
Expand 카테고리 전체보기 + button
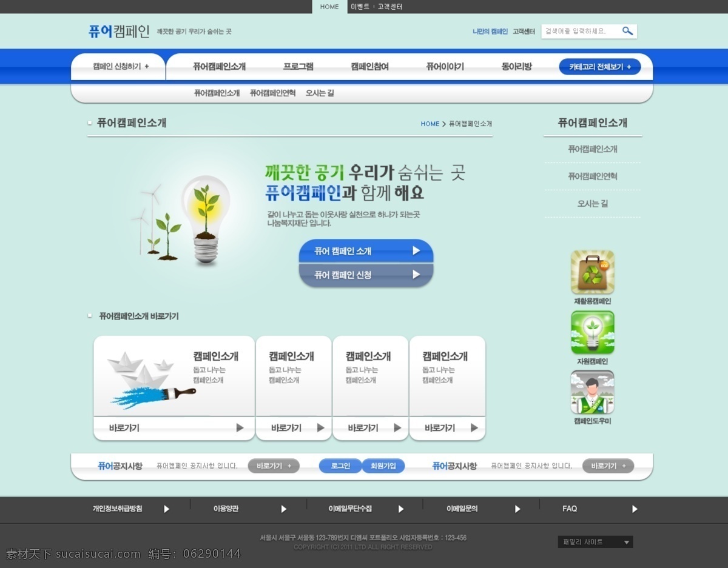coord(600,67)
